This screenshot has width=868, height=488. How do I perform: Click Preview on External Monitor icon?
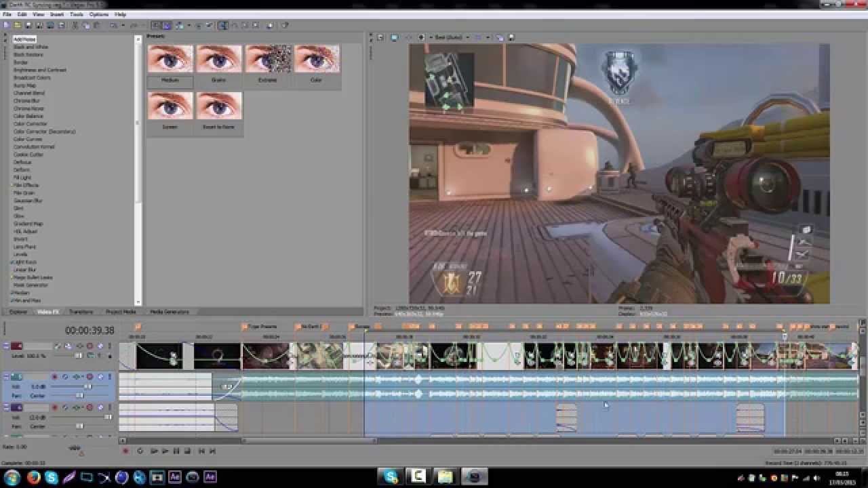[394, 37]
